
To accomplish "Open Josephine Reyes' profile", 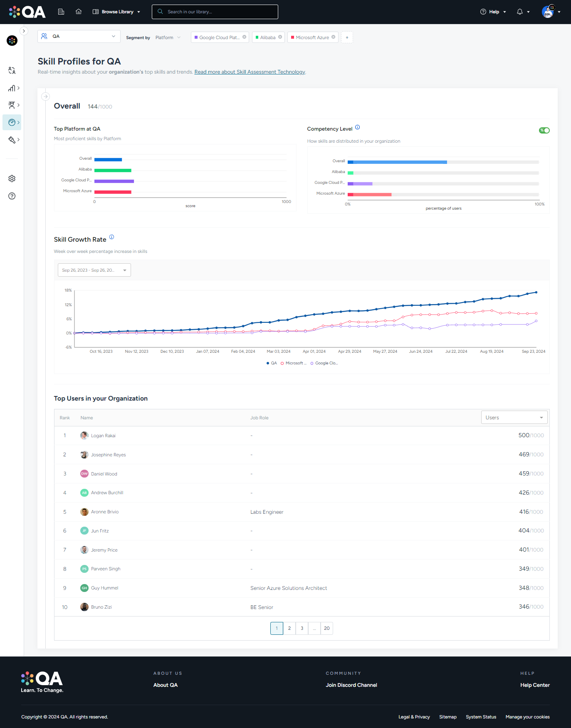I will point(108,455).
